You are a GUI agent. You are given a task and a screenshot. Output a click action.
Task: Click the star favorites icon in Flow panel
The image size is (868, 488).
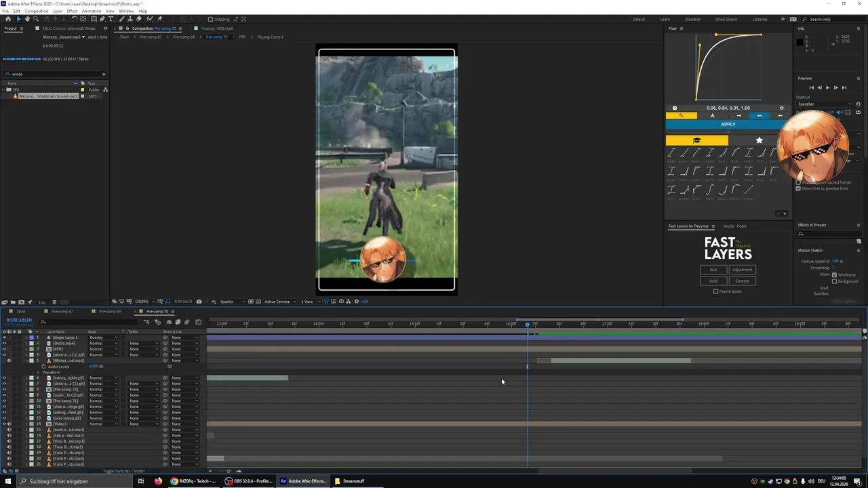click(759, 140)
